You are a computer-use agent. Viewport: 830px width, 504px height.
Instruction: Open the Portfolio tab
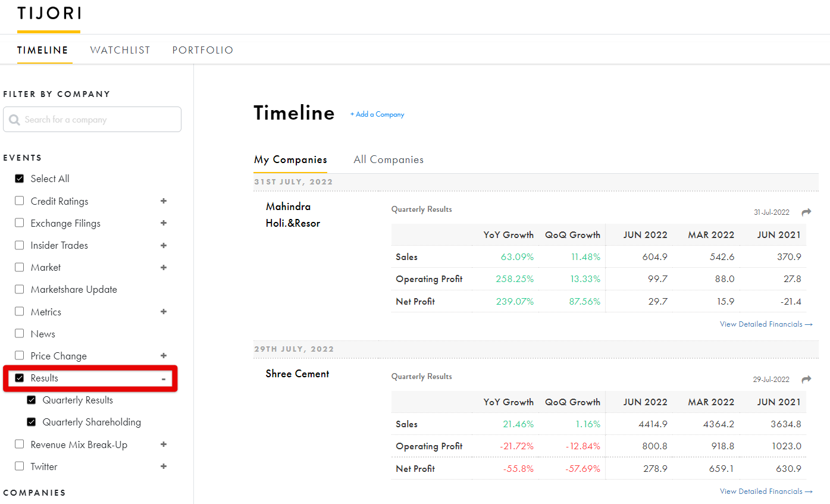(203, 51)
